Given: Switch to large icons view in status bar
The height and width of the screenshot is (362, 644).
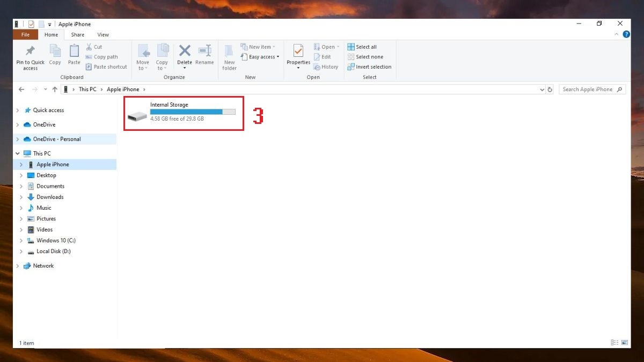Looking at the screenshot, I should tap(624, 342).
